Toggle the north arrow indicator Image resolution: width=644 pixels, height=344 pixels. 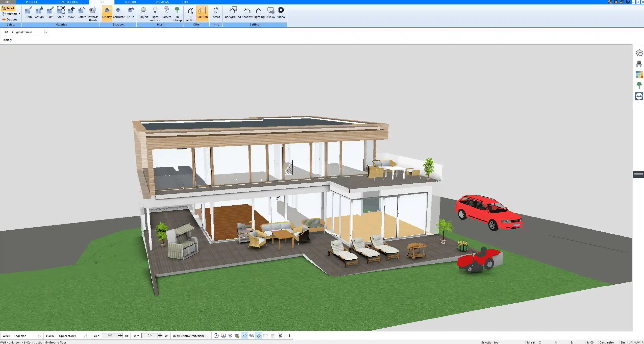(x=280, y=335)
